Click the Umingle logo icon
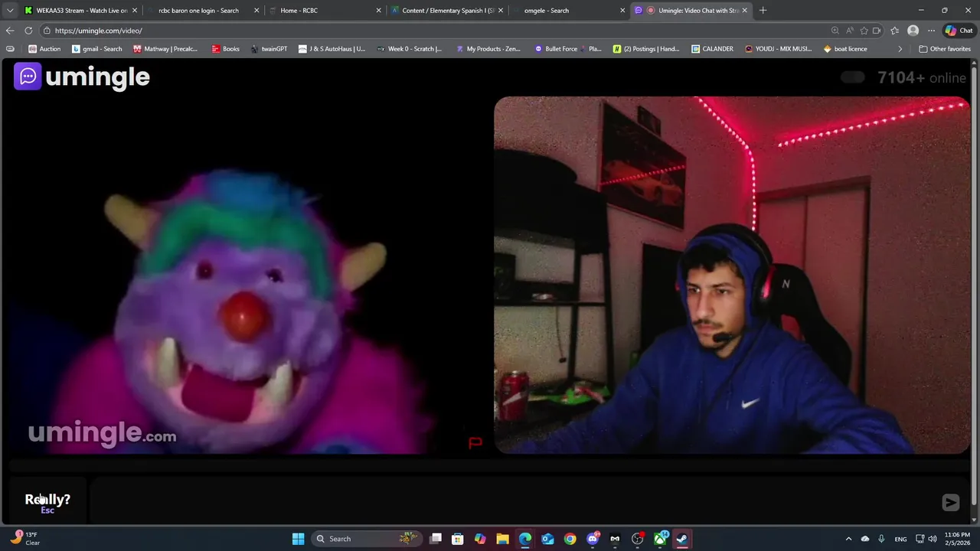The width and height of the screenshot is (980, 551). tap(28, 77)
